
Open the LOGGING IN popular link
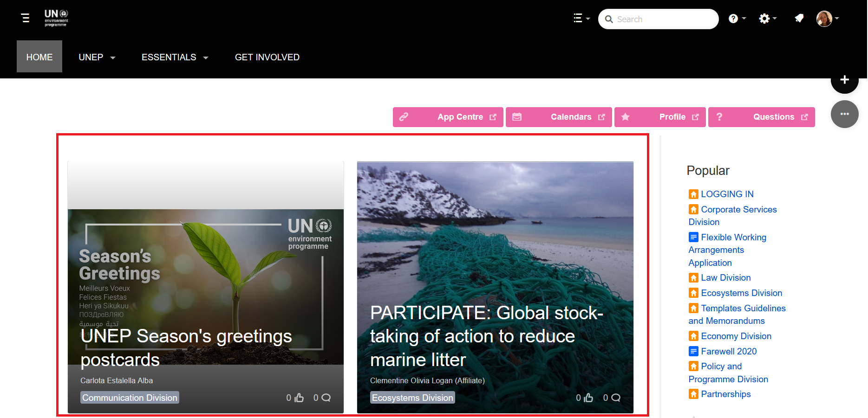click(727, 194)
